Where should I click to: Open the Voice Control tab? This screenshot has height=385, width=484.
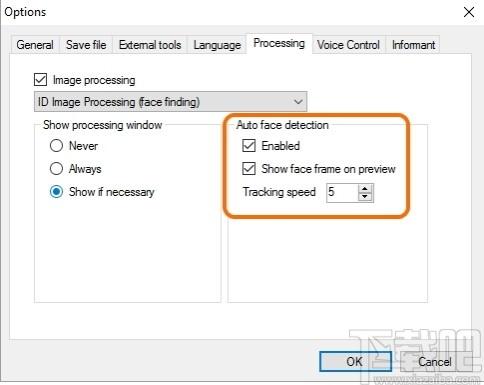click(x=348, y=45)
